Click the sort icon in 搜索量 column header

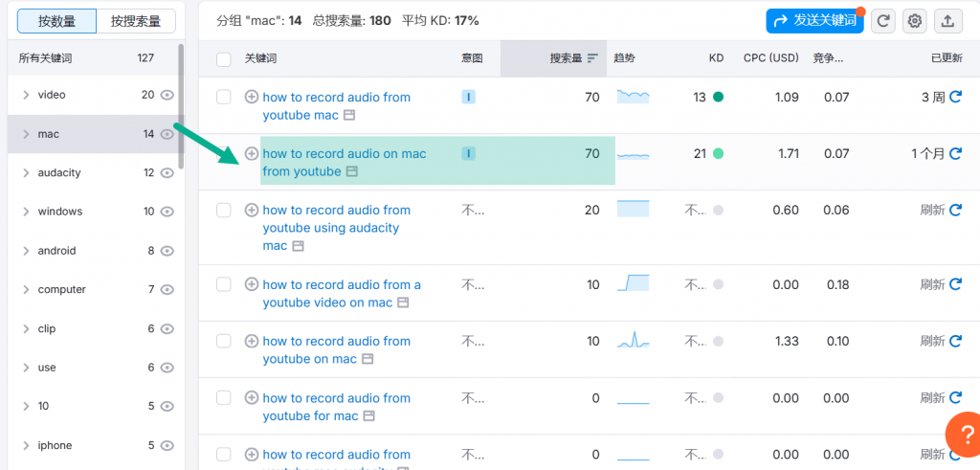592,58
